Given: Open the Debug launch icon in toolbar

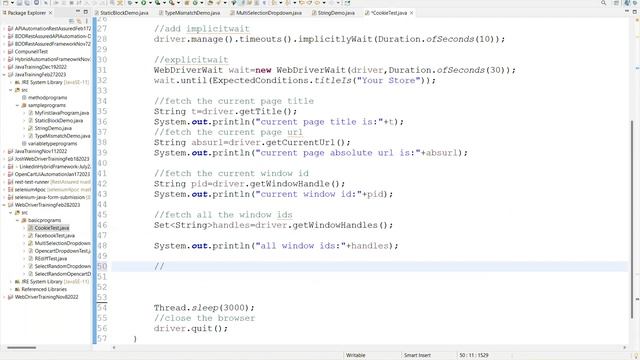Looking at the screenshot, I should pos(130,3).
